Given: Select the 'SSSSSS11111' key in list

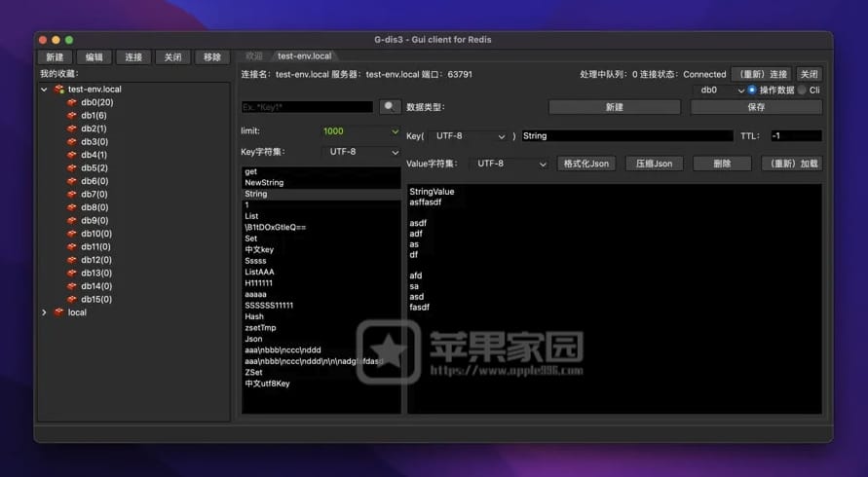Looking at the screenshot, I should (321, 306).
